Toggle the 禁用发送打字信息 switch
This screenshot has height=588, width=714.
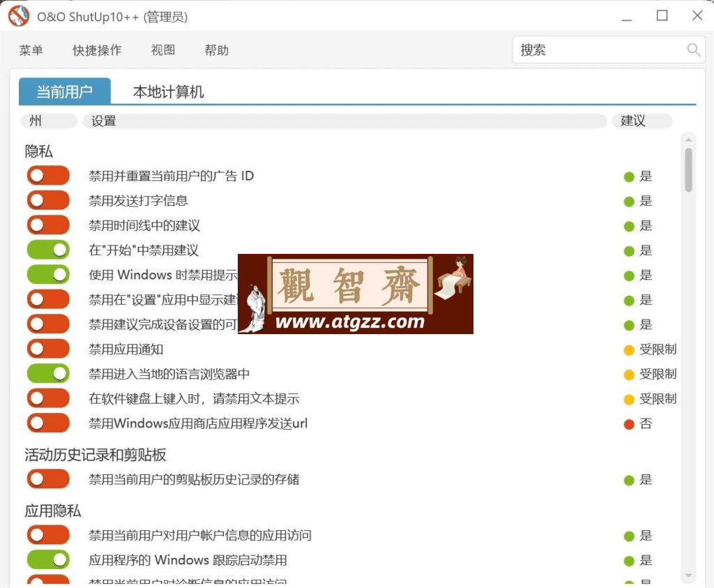pos(48,200)
